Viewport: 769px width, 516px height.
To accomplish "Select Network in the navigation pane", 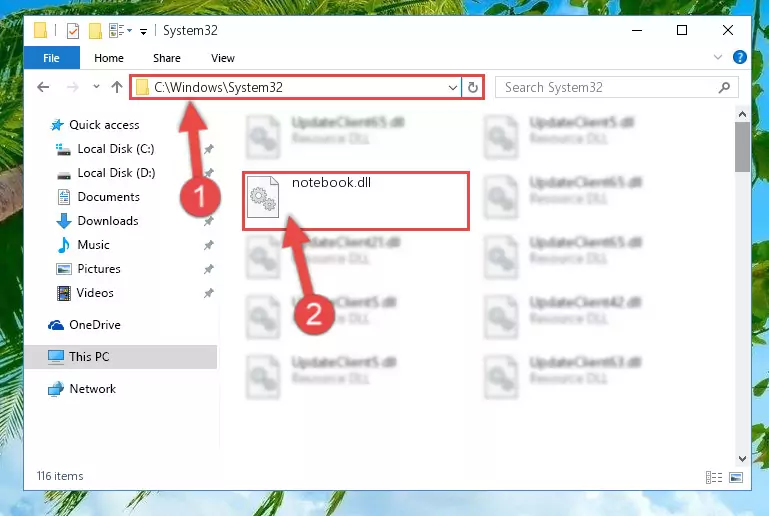I will pos(93,388).
